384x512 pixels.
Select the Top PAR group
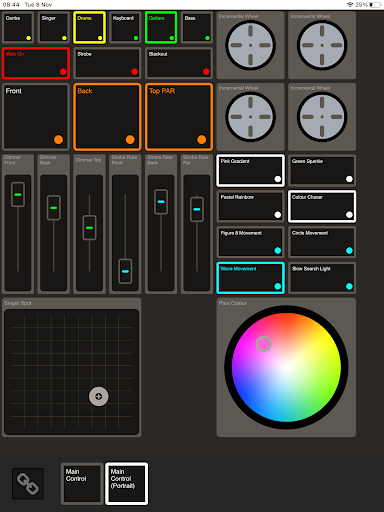pos(179,117)
